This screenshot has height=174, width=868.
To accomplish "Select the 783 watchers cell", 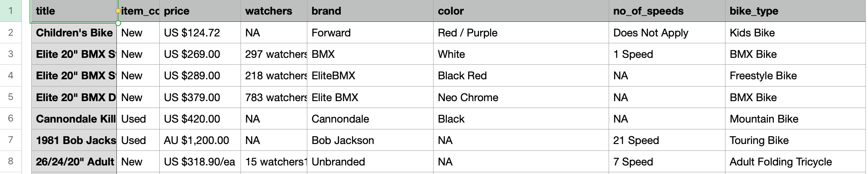I will coord(273,97).
